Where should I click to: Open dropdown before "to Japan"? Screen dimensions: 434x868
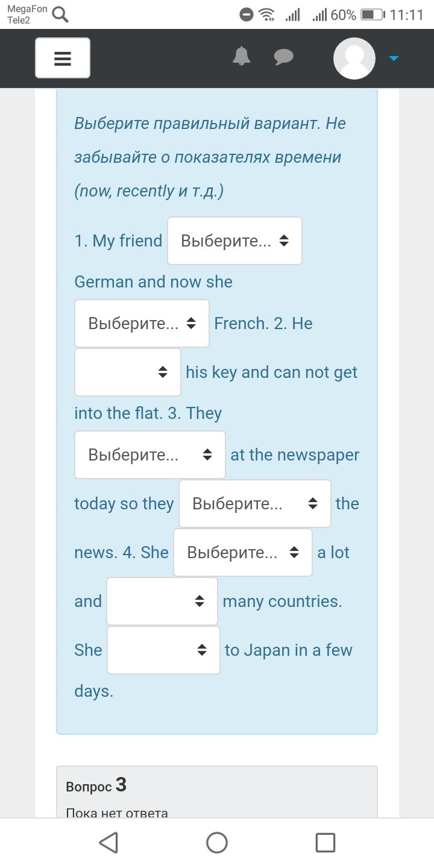(x=164, y=650)
